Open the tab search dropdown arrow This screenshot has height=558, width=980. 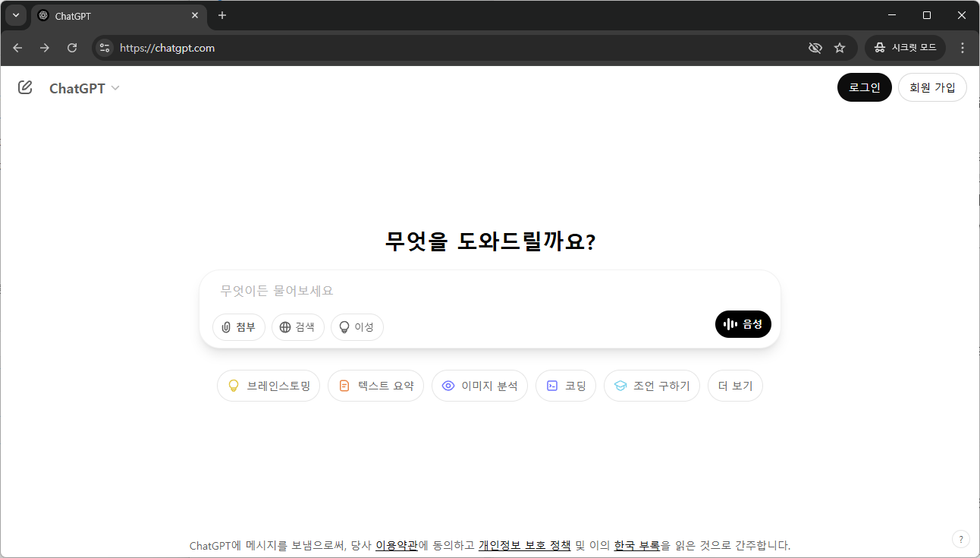click(15, 15)
